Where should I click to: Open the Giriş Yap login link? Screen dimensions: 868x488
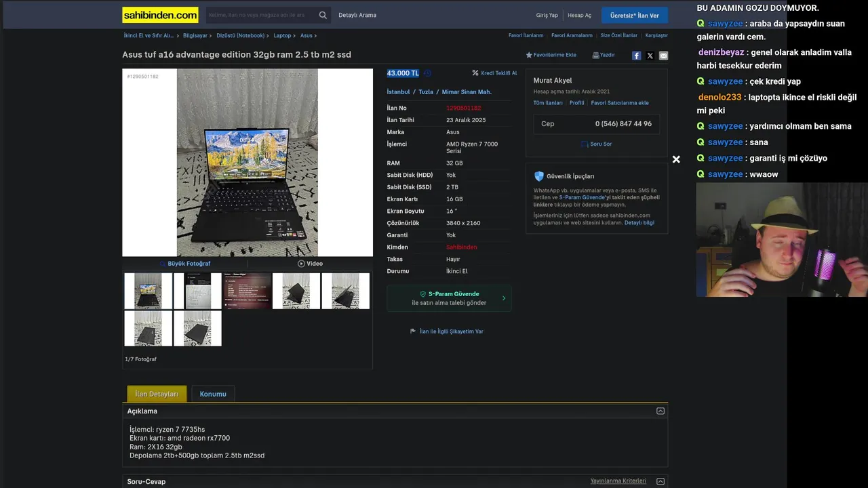pos(547,15)
